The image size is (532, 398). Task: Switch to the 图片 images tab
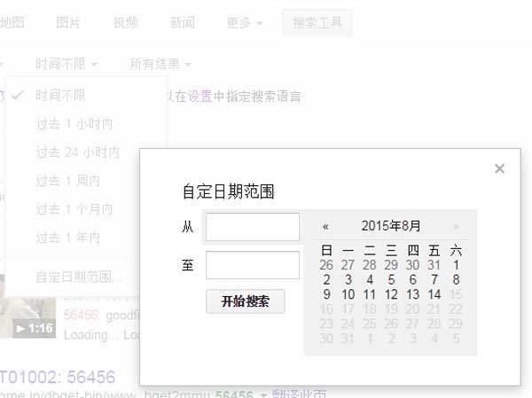pyautogui.click(x=69, y=23)
